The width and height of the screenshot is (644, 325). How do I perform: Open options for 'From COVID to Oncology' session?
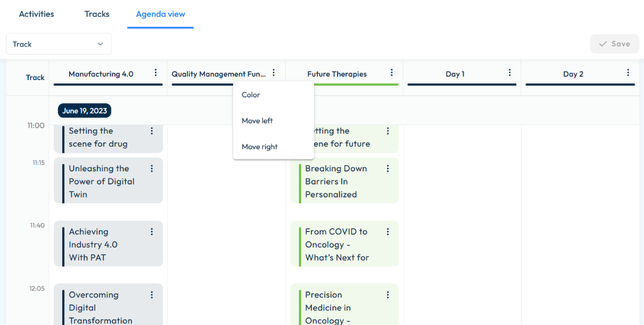(388, 231)
